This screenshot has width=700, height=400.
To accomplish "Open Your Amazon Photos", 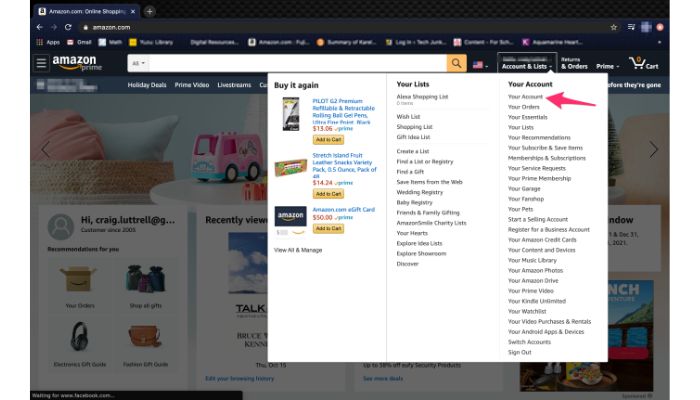I will 535,271.
